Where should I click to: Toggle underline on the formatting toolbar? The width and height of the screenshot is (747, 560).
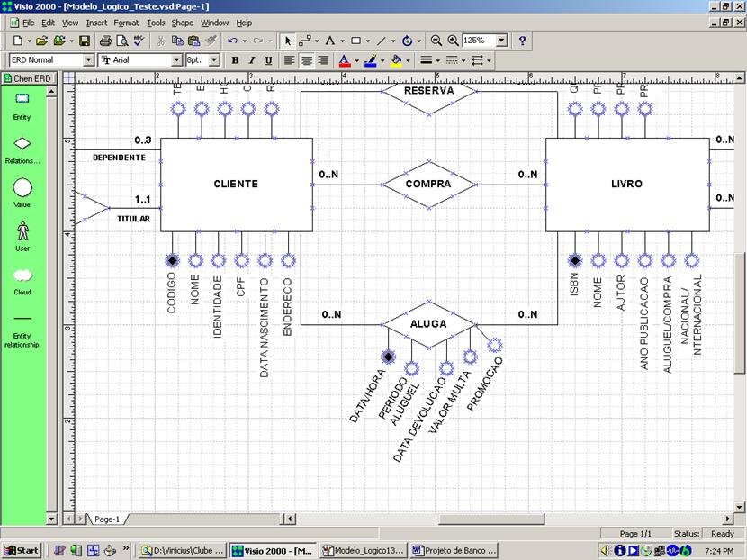tap(268, 60)
